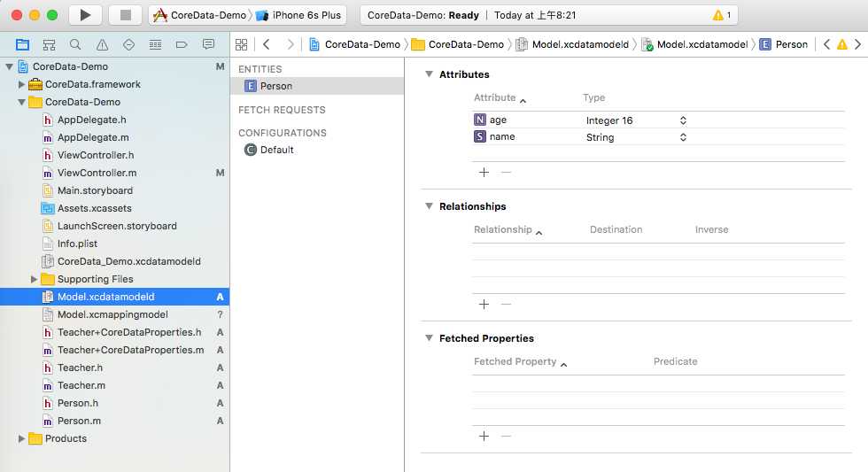Collapse the CoreData-Demo folder group
The image size is (868, 472).
point(21,102)
